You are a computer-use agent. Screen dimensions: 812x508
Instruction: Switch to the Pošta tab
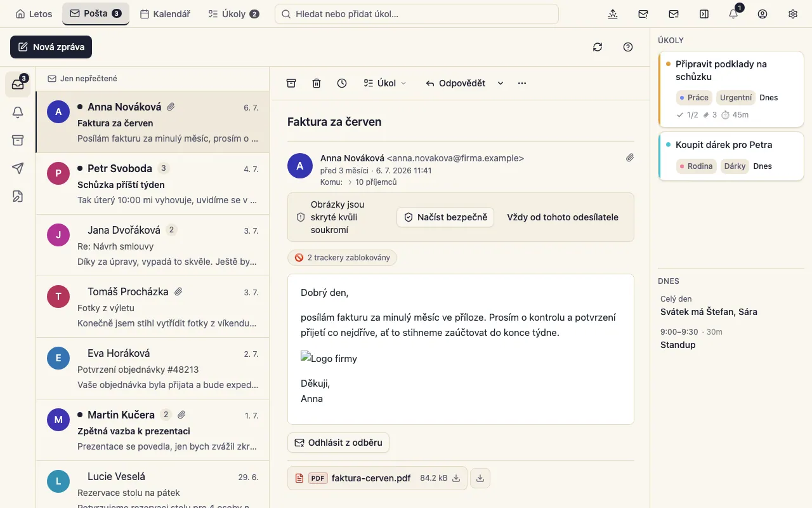coord(96,13)
